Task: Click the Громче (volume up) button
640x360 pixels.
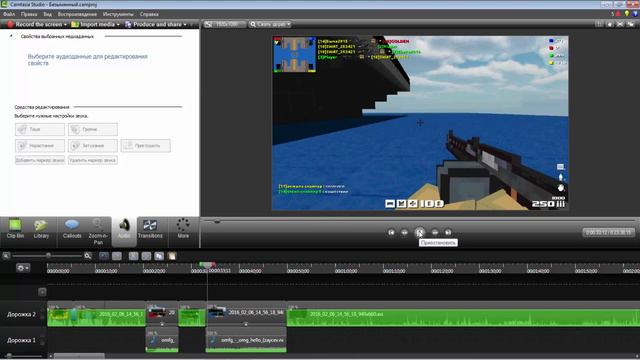Action: pyautogui.click(x=93, y=129)
